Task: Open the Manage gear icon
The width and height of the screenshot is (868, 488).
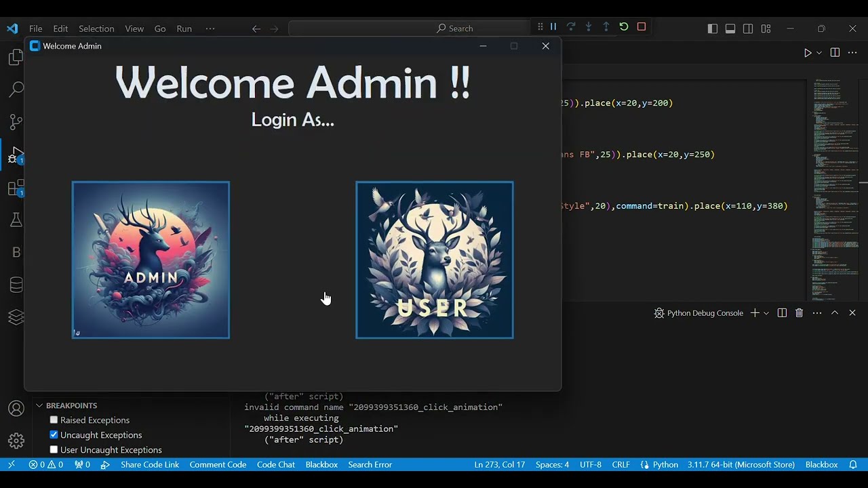Action: coord(16,441)
